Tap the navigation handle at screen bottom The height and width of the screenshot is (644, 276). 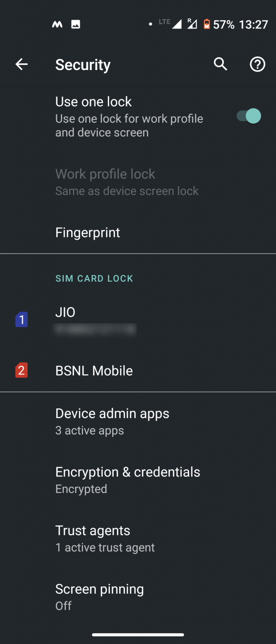[x=138, y=634]
